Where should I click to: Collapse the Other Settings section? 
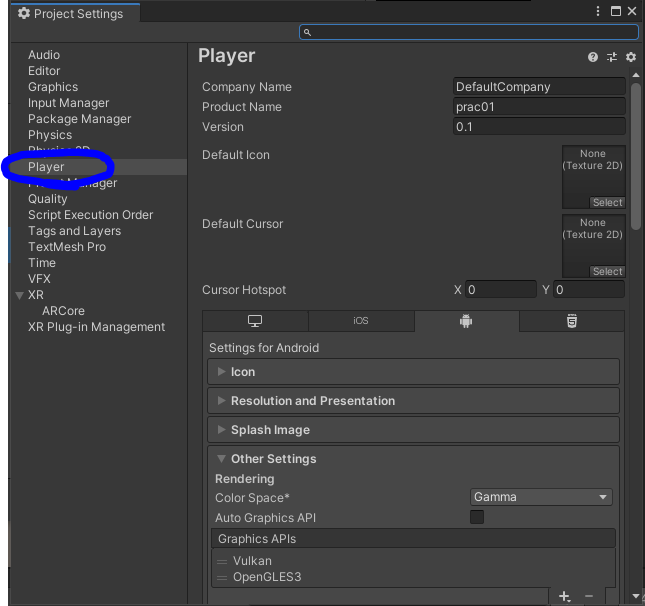pos(221,458)
